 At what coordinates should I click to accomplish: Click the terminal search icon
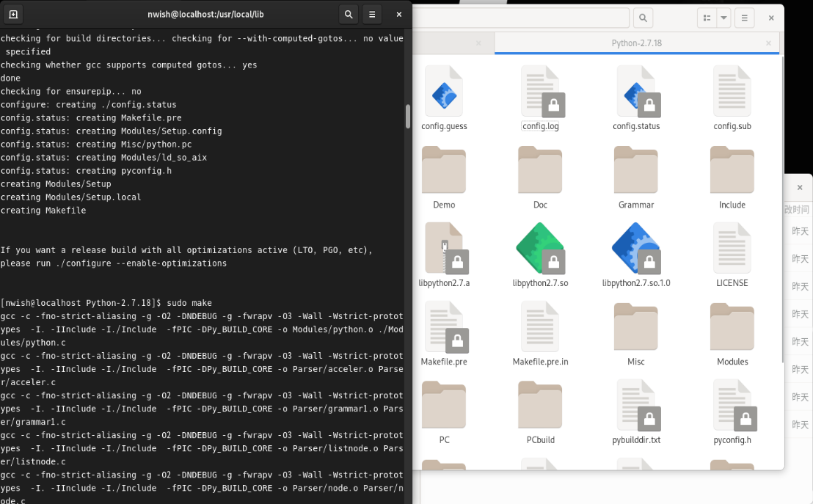(x=349, y=14)
